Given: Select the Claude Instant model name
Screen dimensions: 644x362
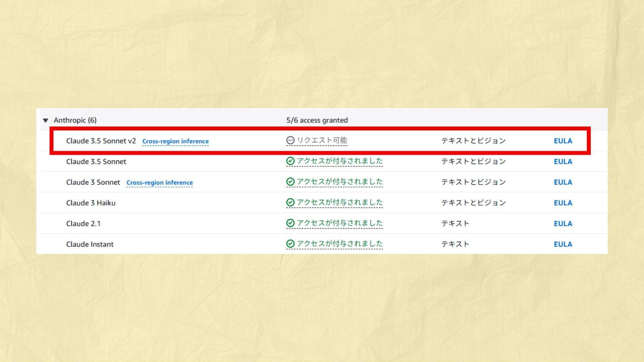Looking at the screenshot, I should coord(90,244).
